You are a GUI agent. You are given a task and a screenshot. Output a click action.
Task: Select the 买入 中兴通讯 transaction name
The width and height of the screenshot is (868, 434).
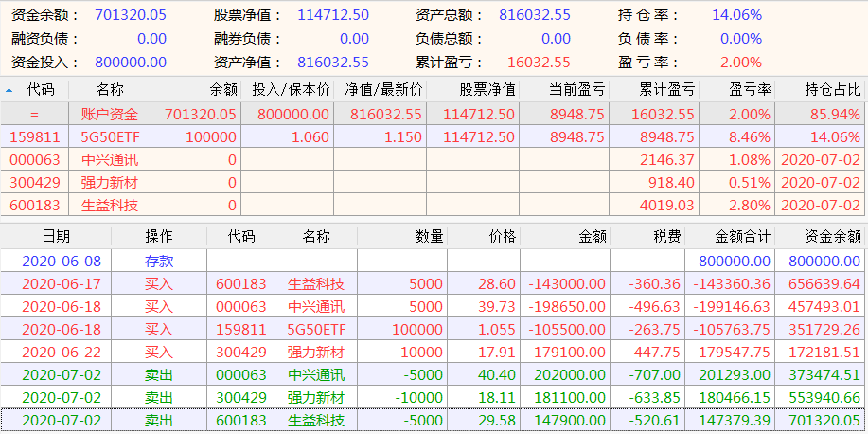[x=316, y=307]
